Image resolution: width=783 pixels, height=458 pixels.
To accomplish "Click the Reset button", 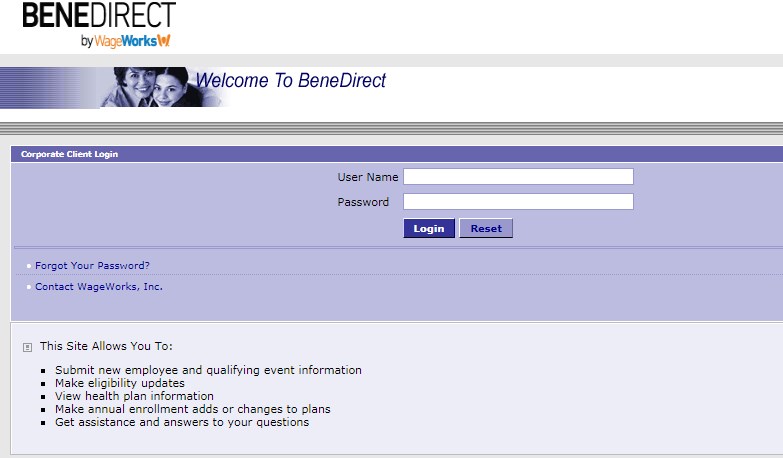I will click(x=486, y=228).
